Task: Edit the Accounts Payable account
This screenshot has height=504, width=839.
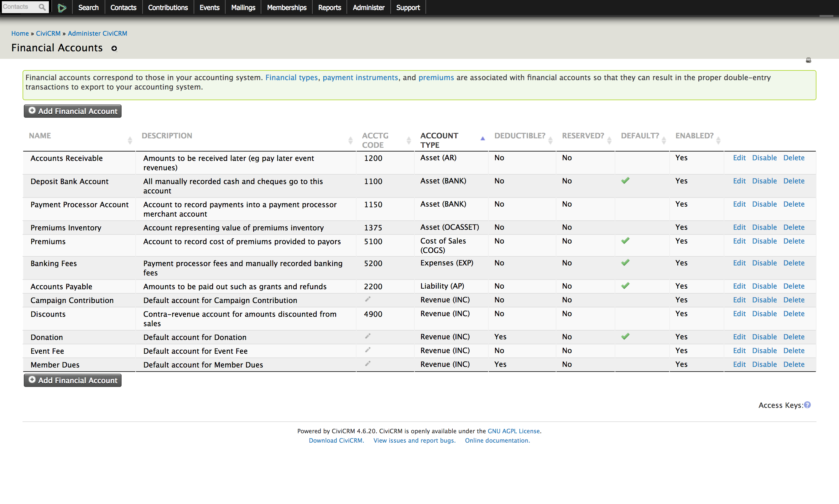Action: pos(739,286)
